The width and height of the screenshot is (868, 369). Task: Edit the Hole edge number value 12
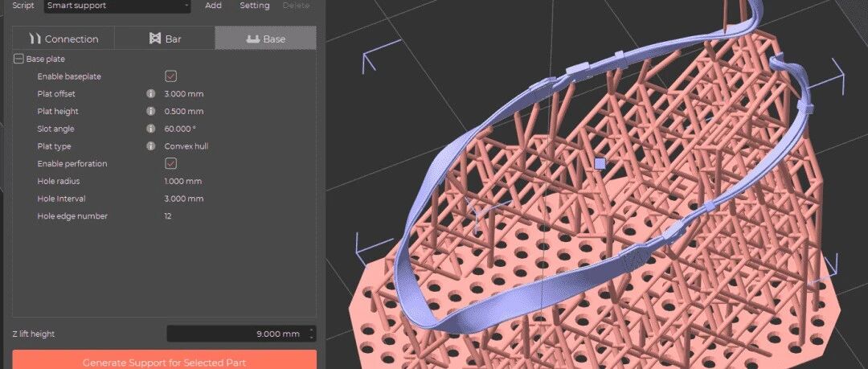pos(168,216)
